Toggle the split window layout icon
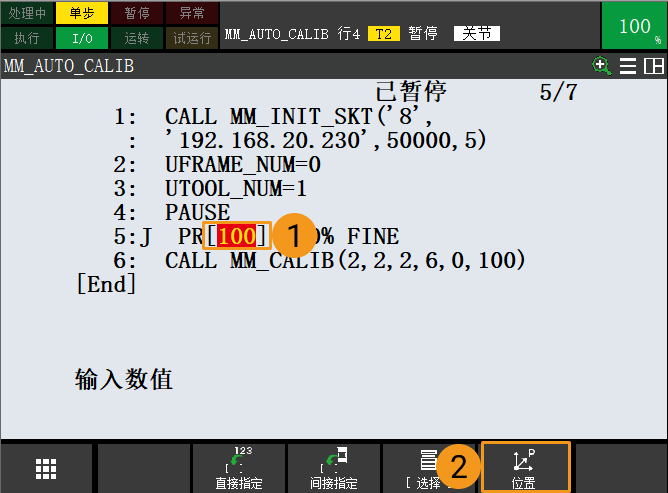This screenshot has width=668, height=493. (x=653, y=66)
